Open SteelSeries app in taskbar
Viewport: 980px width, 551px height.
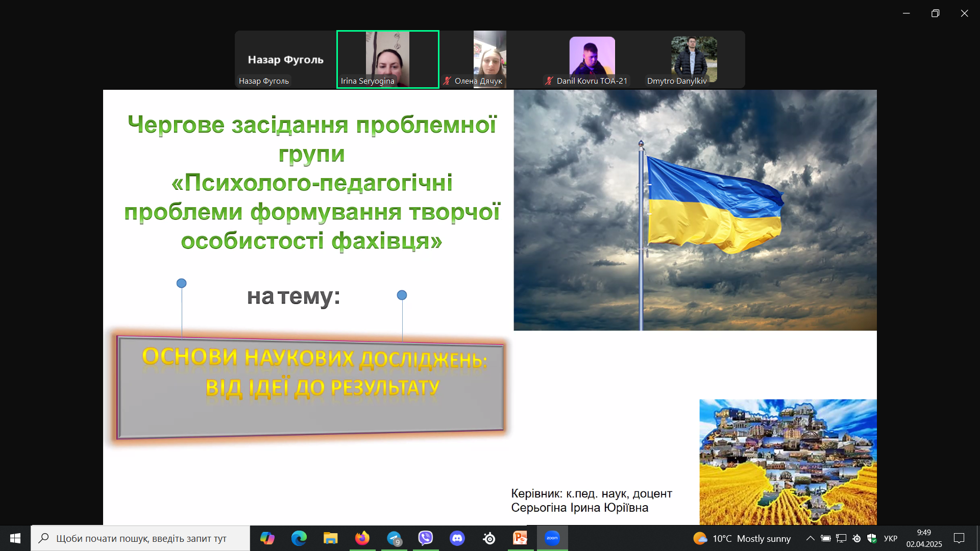pos(489,538)
